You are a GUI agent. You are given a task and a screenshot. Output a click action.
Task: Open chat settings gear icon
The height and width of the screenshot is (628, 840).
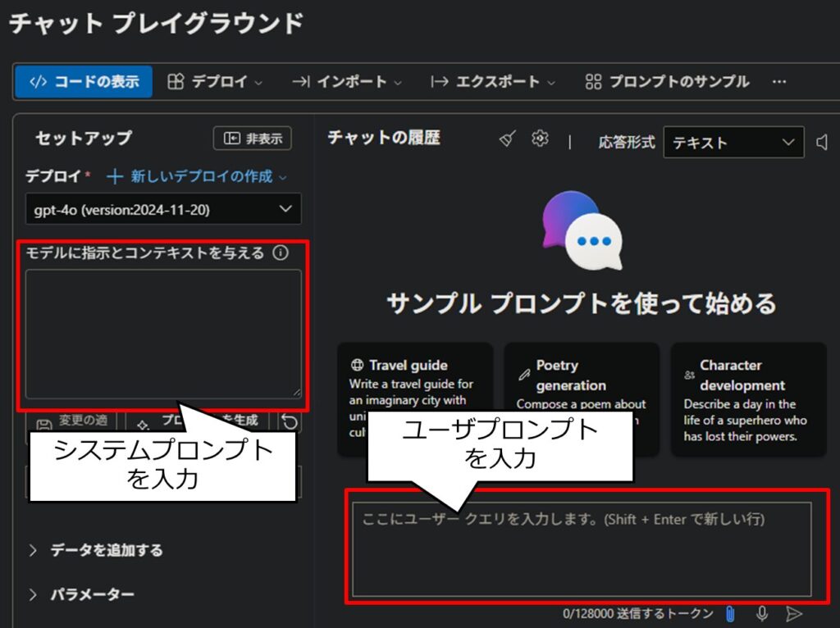coord(539,139)
